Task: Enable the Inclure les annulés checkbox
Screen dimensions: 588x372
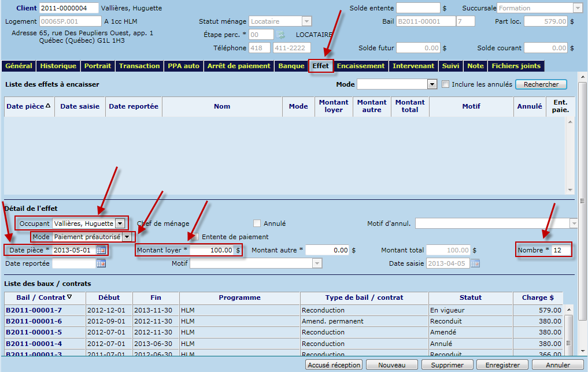Action: pos(446,84)
